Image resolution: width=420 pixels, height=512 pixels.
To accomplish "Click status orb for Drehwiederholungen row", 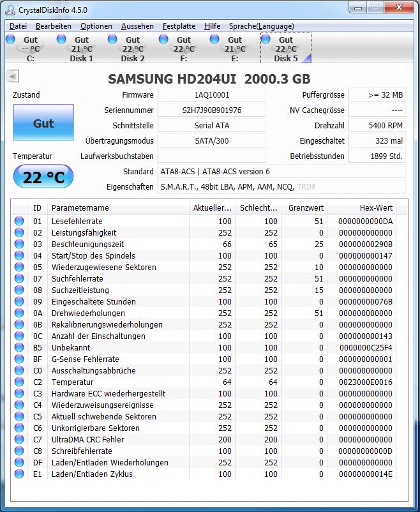I will [19, 313].
